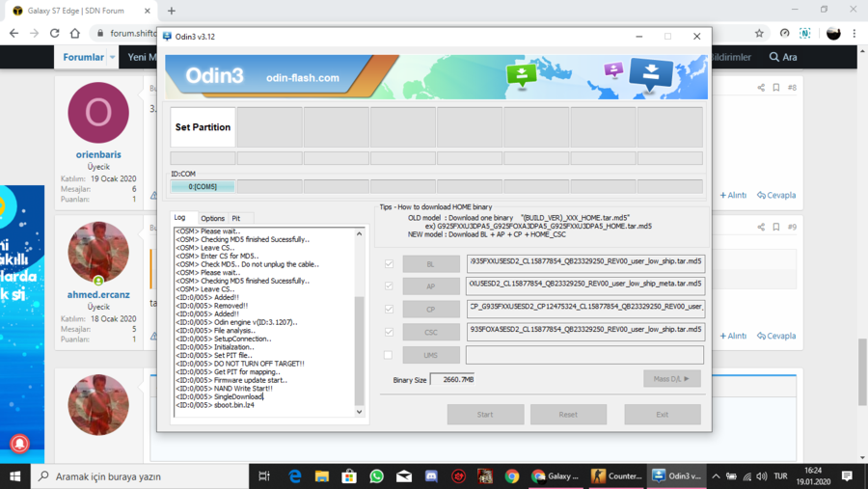The image size is (868, 489).
Task: Open Task View on the taskbar
Action: [x=264, y=476]
